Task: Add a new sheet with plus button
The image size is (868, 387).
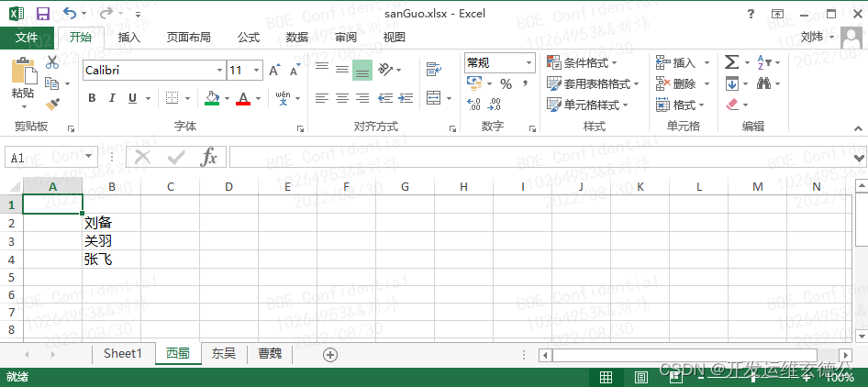Action: (330, 355)
